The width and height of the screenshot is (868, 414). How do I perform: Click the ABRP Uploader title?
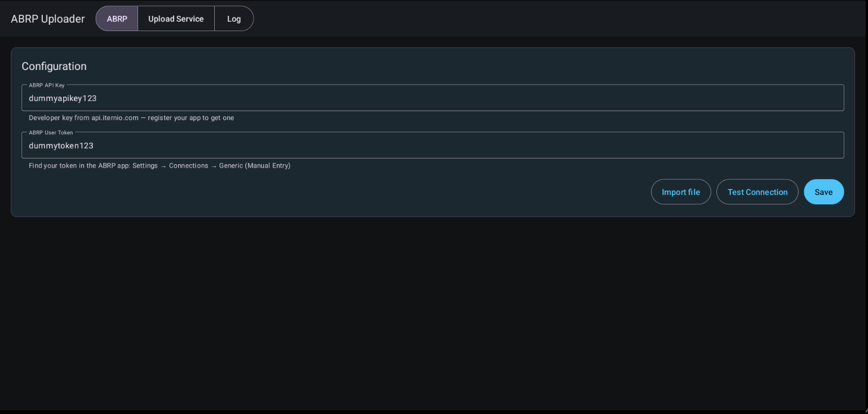click(x=48, y=19)
